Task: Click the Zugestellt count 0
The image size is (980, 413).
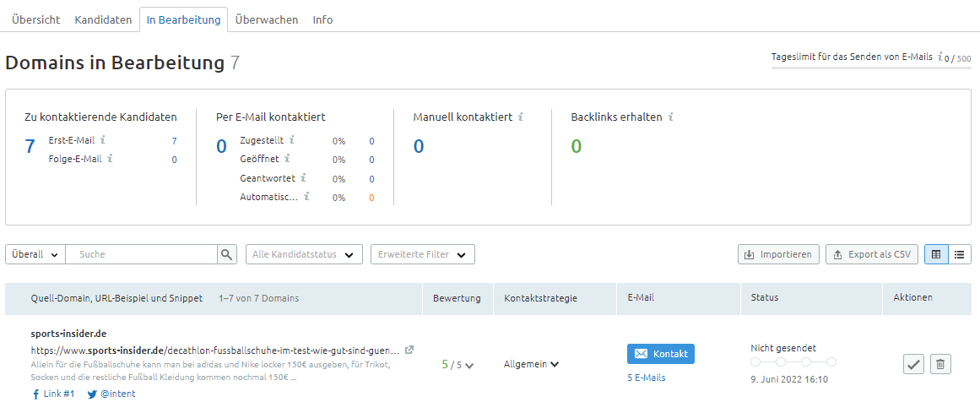Action: click(372, 141)
